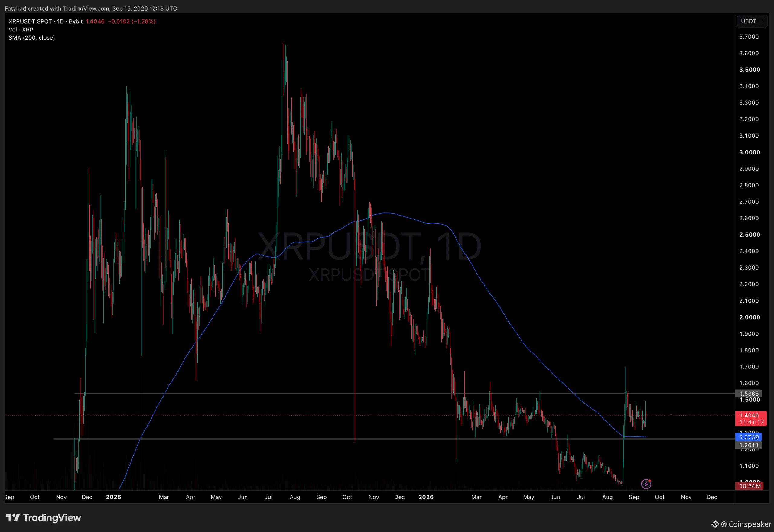Click the Sep 2026 label on time axis
Screen dimensions: 774x532
(x=634, y=497)
